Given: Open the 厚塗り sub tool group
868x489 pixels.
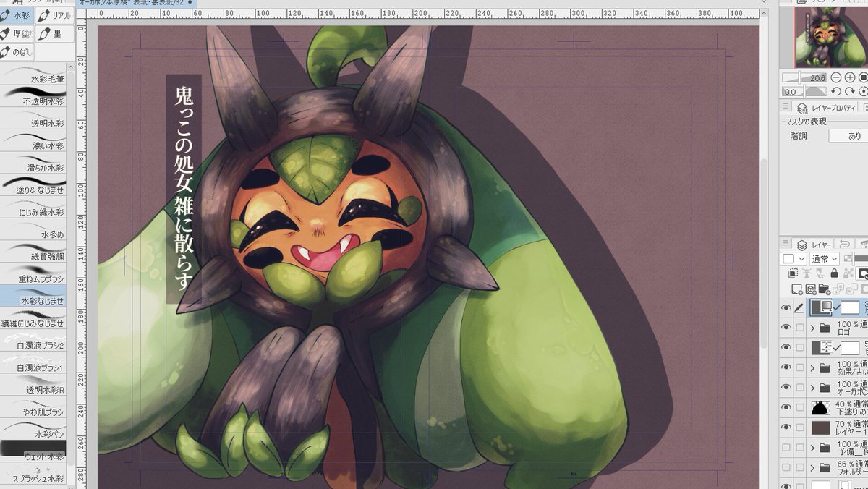Looking at the screenshot, I should click(x=17, y=34).
